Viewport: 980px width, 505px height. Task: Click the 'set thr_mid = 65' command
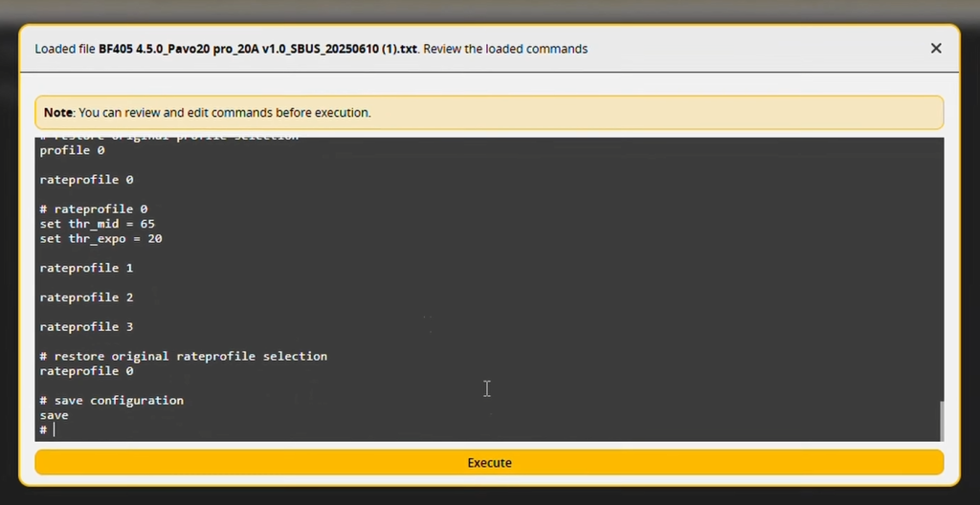pos(97,224)
